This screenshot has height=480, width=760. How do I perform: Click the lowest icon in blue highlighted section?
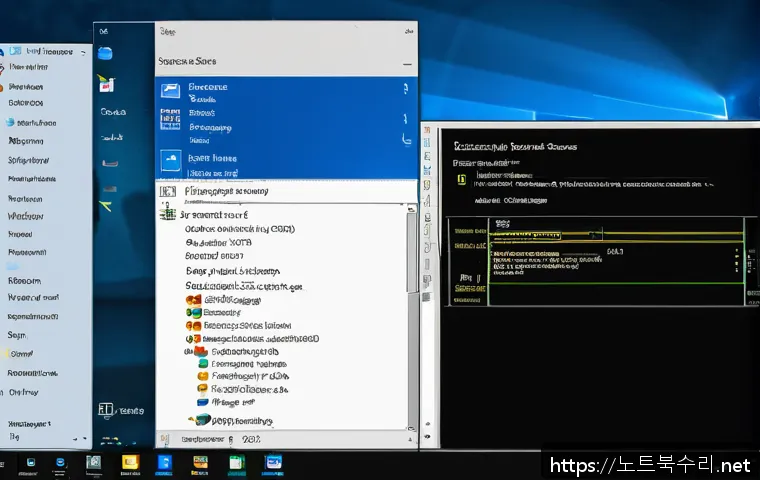pos(170,160)
